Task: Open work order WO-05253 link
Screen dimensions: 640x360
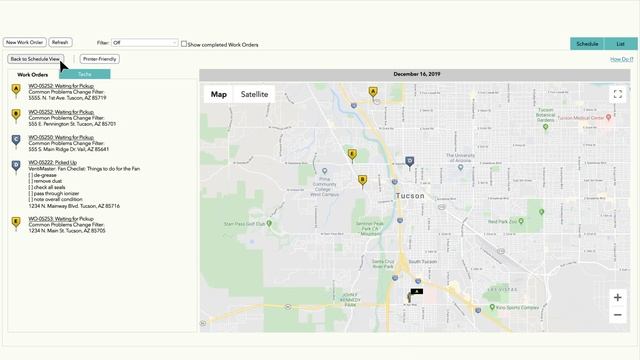Action: (x=61, y=219)
